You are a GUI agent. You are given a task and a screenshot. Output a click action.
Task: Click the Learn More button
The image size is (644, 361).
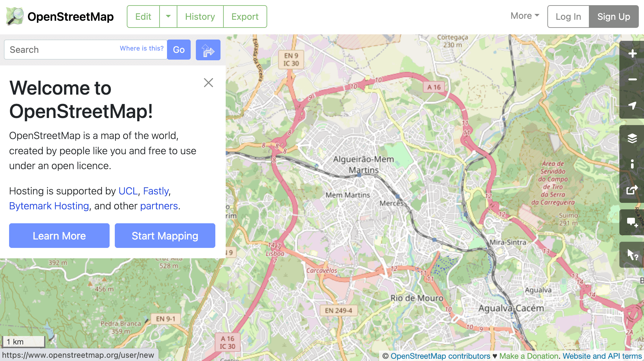tap(59, 236)
